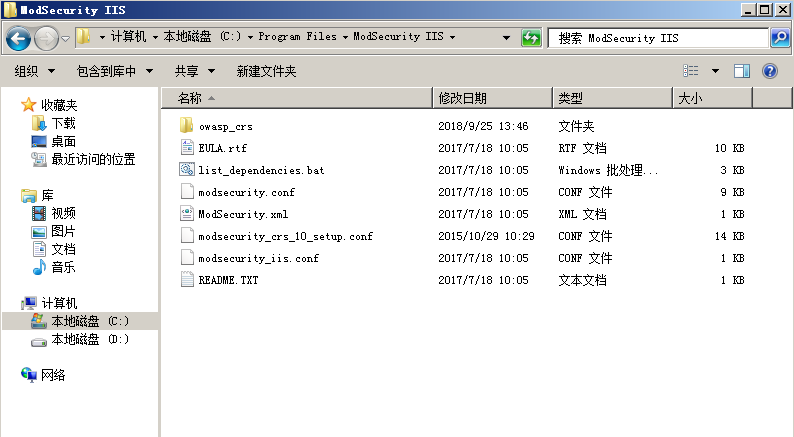Click the 2015/10/29 10:29 date cell
Screen dimensions: 794x437
pos(486,236)
